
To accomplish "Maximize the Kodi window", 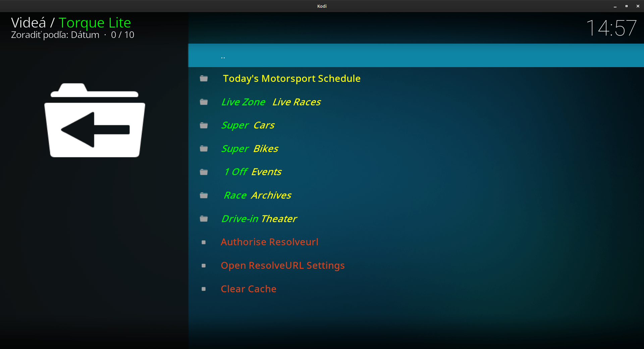I will [x=627, y=6].
